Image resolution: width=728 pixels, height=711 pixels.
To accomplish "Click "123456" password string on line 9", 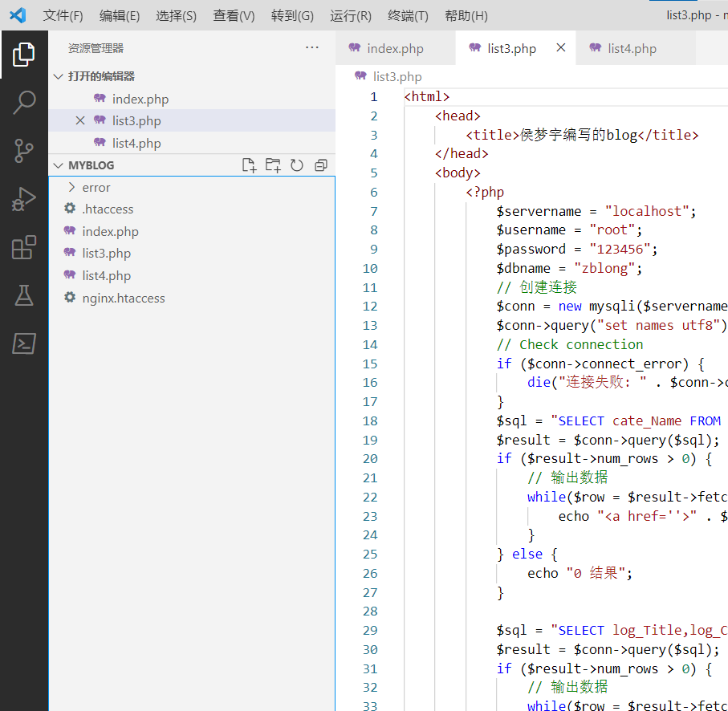I will point(620,250).
